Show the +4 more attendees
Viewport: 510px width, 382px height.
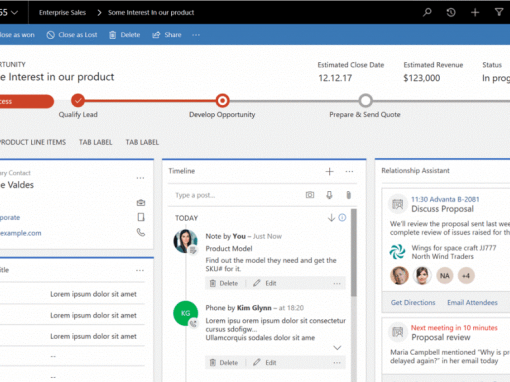(x=466, y=276)
